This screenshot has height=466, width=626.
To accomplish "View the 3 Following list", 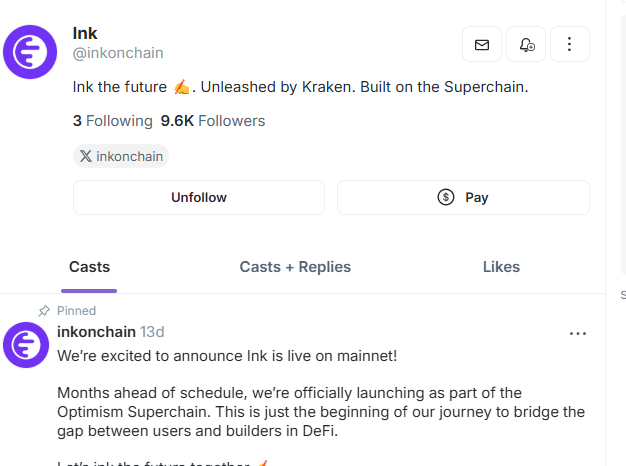I will (113, 121).
